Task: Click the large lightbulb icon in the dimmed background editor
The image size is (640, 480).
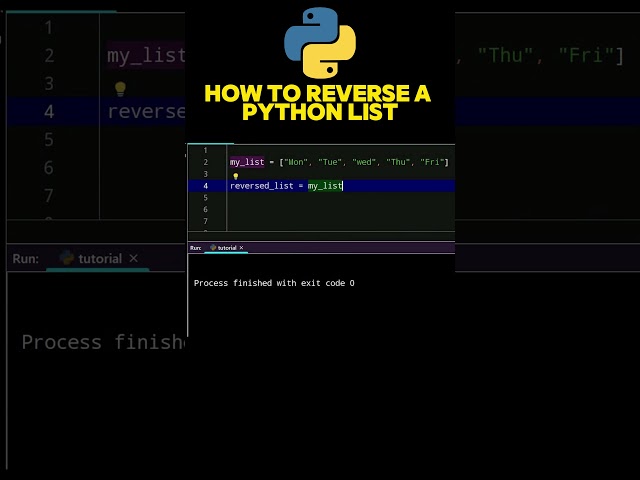Action: point(120,89)
